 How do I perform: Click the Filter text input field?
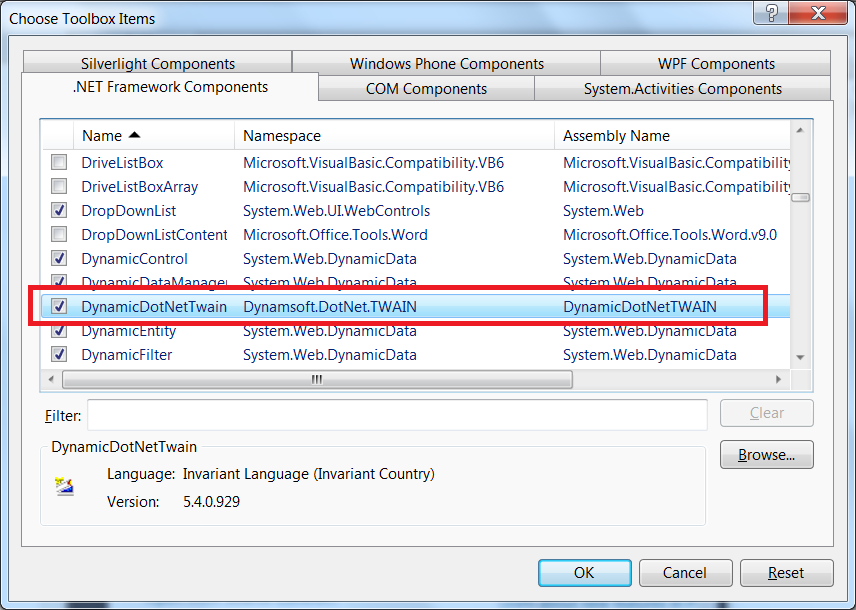397,414
